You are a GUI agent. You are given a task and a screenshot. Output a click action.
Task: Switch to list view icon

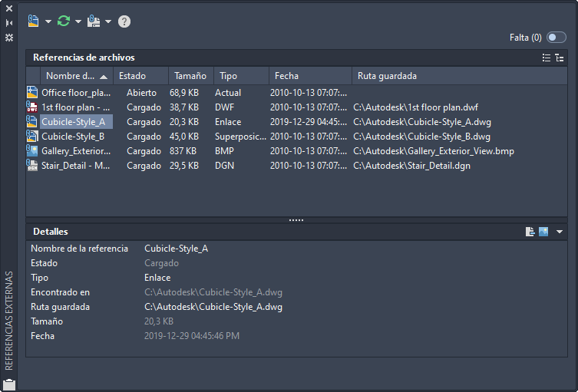coord(547,58)
